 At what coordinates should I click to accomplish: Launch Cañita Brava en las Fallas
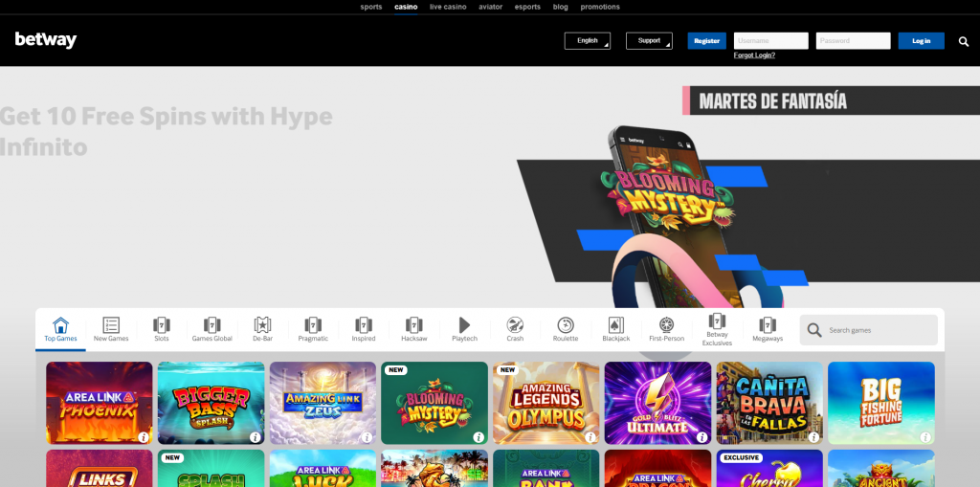pyautogui.click(x=770, y=403)
